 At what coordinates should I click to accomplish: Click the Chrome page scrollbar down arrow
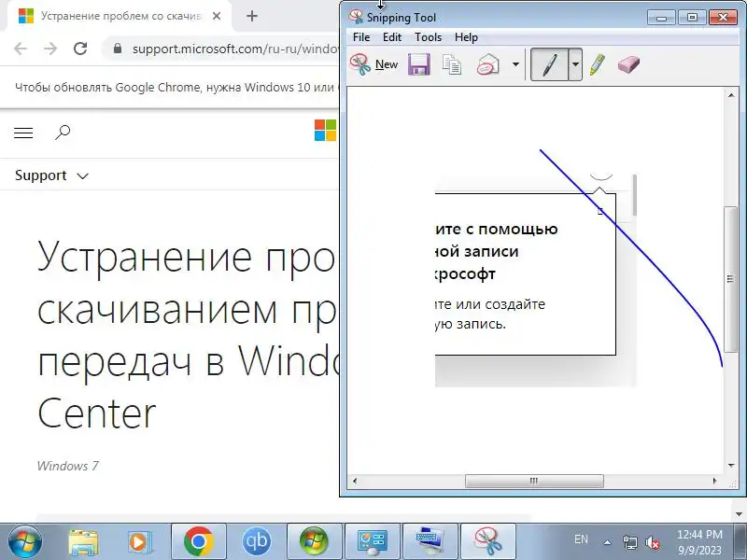pos(740,514)
